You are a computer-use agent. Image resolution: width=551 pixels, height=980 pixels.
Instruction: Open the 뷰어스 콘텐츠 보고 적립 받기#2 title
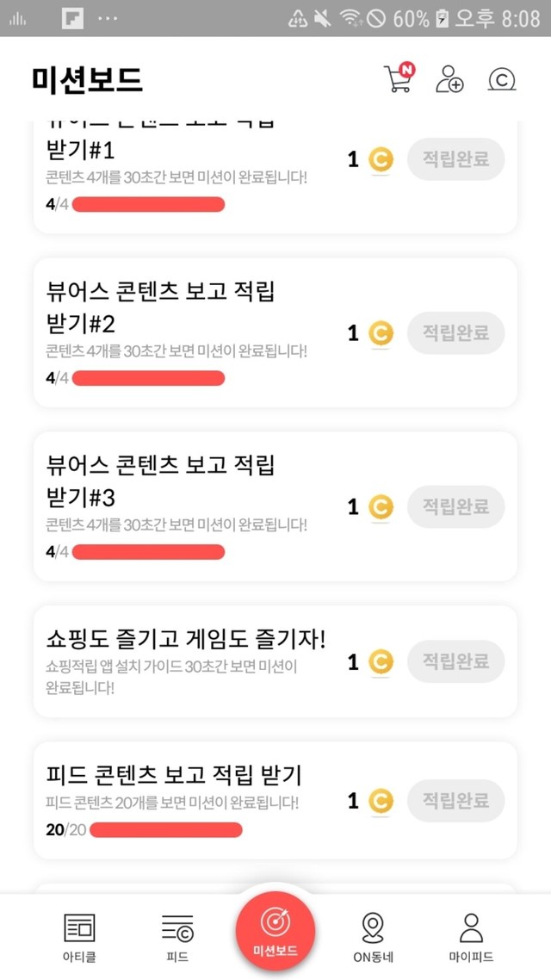point(160,307)
